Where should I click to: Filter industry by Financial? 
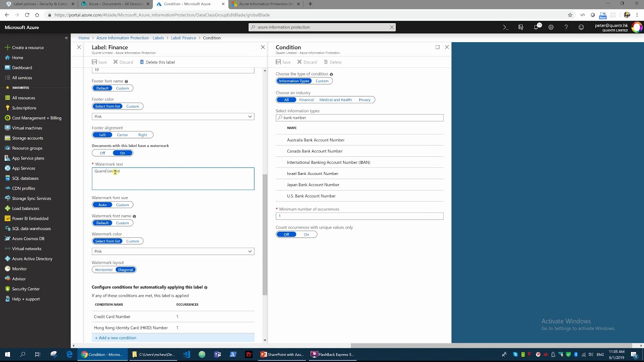(306, 100)
